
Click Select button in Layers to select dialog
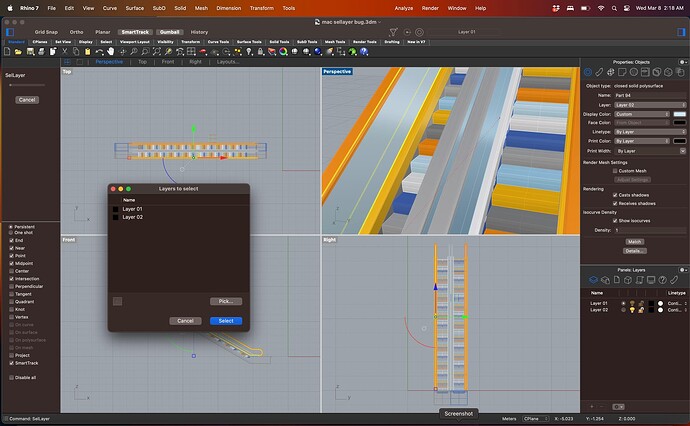click(x=226, y=321)
